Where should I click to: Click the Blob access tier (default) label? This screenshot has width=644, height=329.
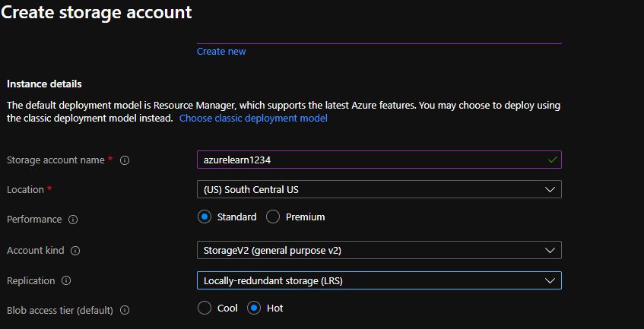coord(59,310)
